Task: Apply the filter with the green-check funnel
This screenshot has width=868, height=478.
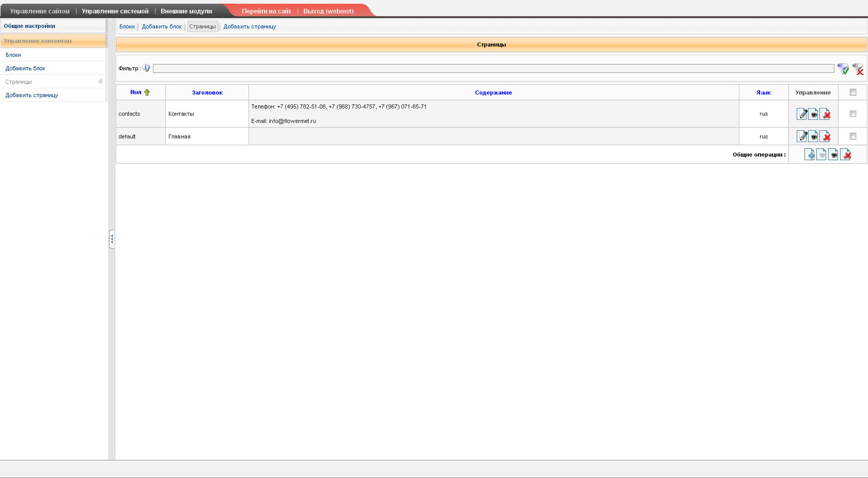Action: click(843, 68)
